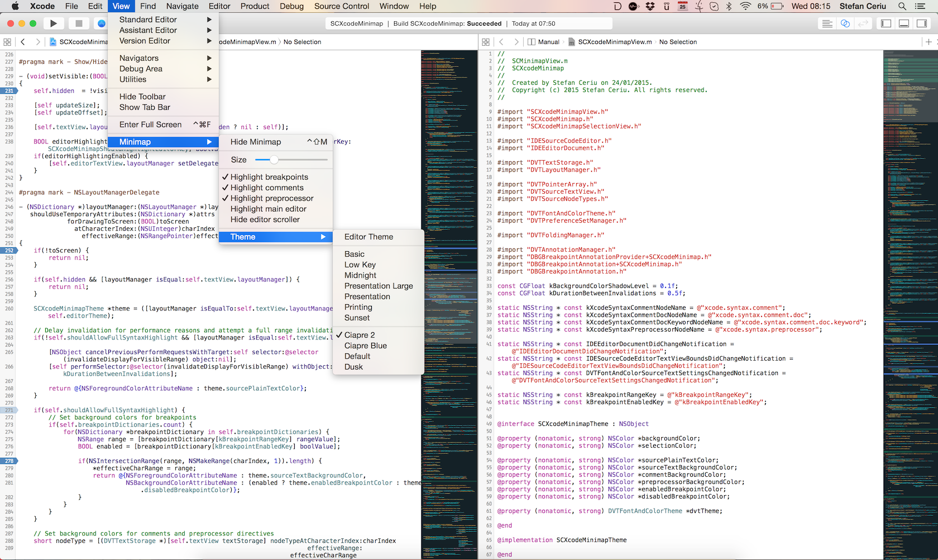Viewport: 938px width, 560px height.
Task: Click Enter Full Screen
Action: [x=150, y=125]
